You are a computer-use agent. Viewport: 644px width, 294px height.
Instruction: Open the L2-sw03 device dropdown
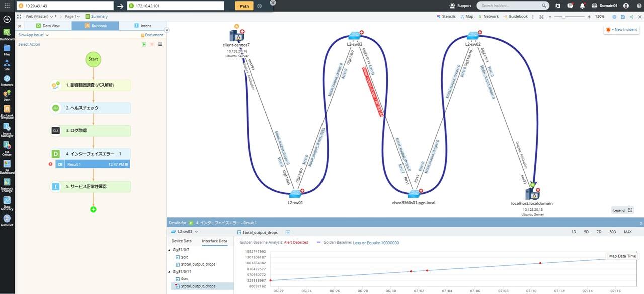pyautogui.click(x=185, y=232)
